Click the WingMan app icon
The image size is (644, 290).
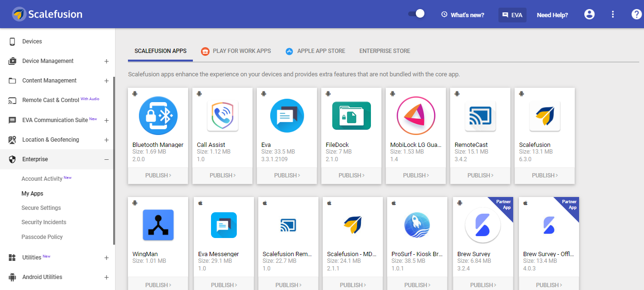coord(158,225)
